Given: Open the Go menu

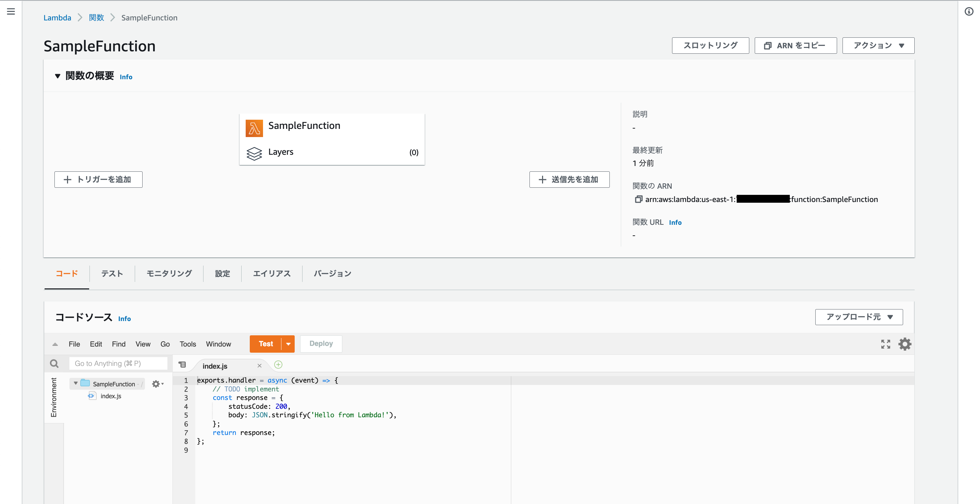Looking at the screenshot, I should (165, 344).
